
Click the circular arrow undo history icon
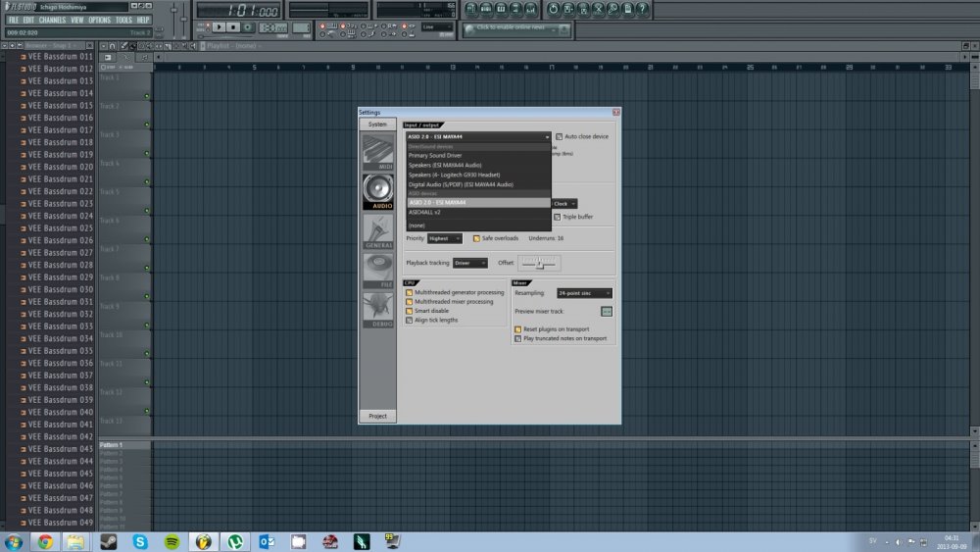553,10
